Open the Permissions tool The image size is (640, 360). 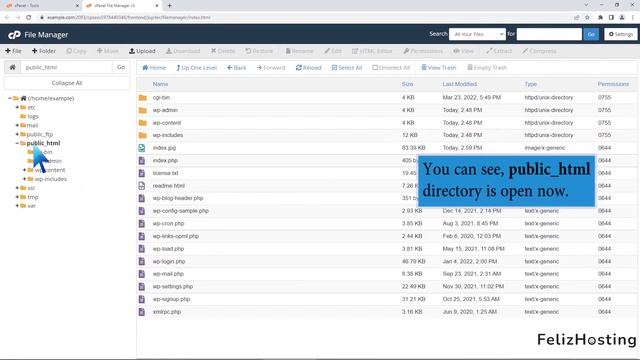click(x=423, y=51)
